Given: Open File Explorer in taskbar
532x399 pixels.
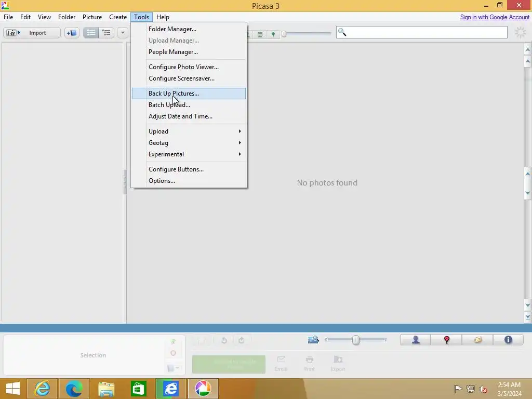Looking at the screenshot, I should pos(106,389).
